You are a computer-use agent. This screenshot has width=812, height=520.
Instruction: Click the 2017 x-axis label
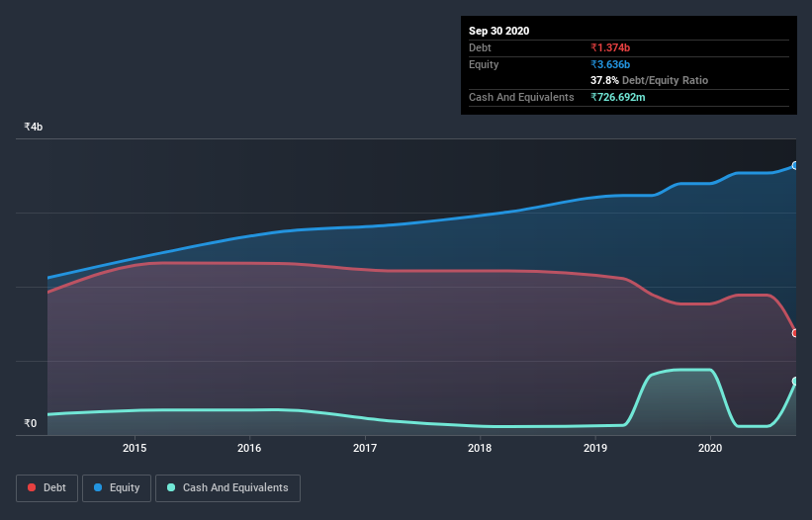click(x=365, y=448)
